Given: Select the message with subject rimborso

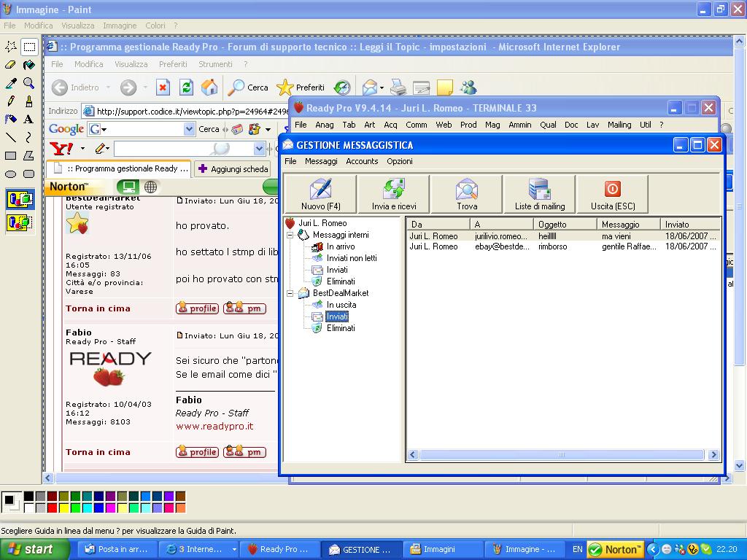Looking at the screenshot, I should pos(564,246).
